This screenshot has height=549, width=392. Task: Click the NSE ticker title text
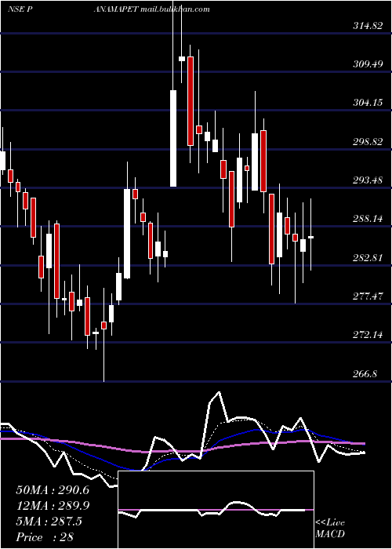108,9
